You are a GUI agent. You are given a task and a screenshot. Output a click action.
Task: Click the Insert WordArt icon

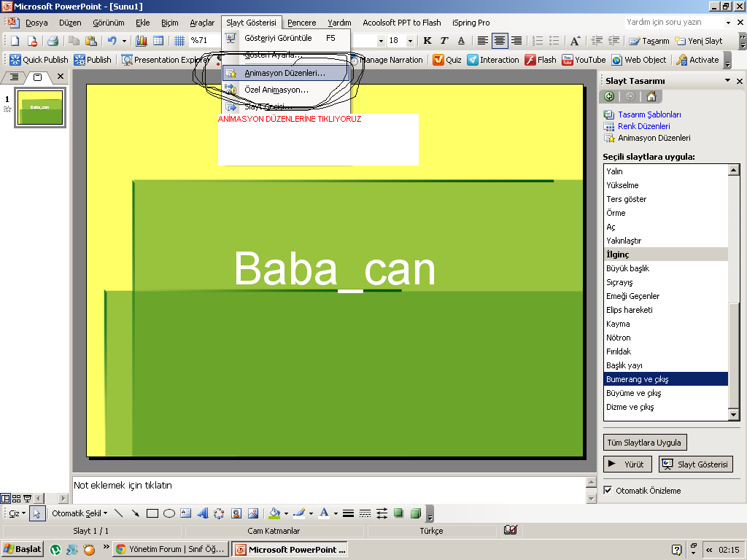[x=203, y=513]
